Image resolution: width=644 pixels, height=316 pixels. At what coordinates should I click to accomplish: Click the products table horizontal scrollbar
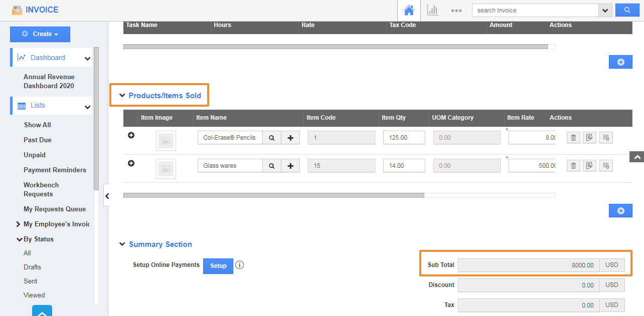[273, 195]
